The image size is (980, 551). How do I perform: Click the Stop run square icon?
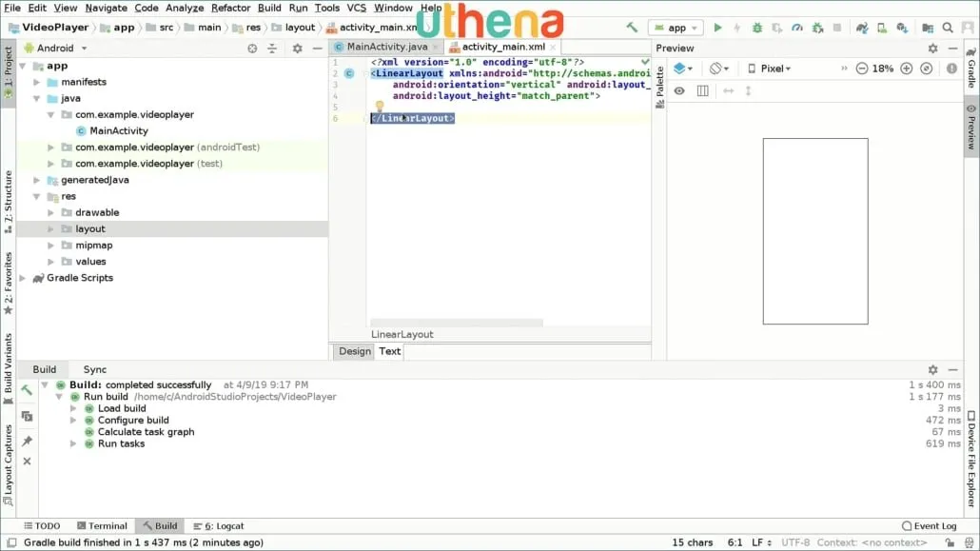coord(837,28)
